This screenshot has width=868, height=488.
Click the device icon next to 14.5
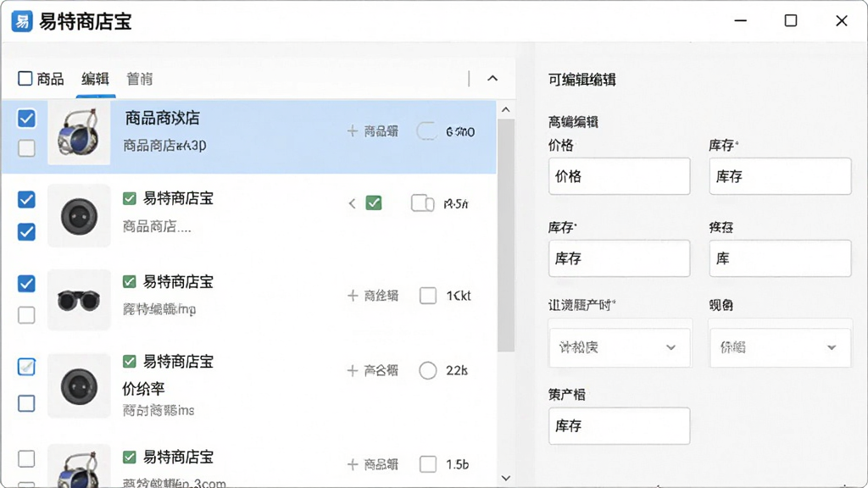click(422, 203)
